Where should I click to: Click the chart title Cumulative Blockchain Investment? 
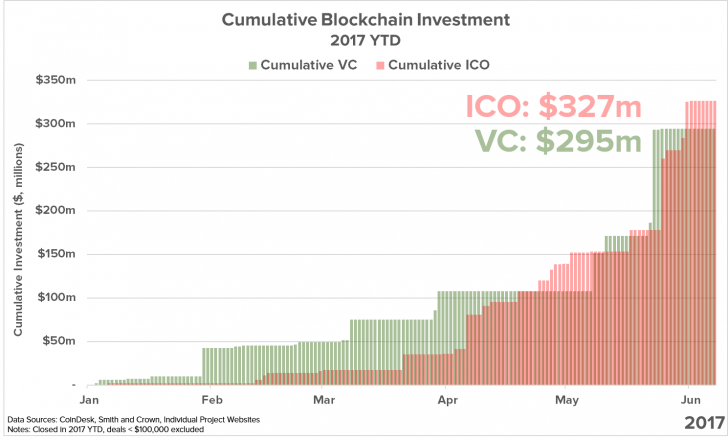point(366,20)
